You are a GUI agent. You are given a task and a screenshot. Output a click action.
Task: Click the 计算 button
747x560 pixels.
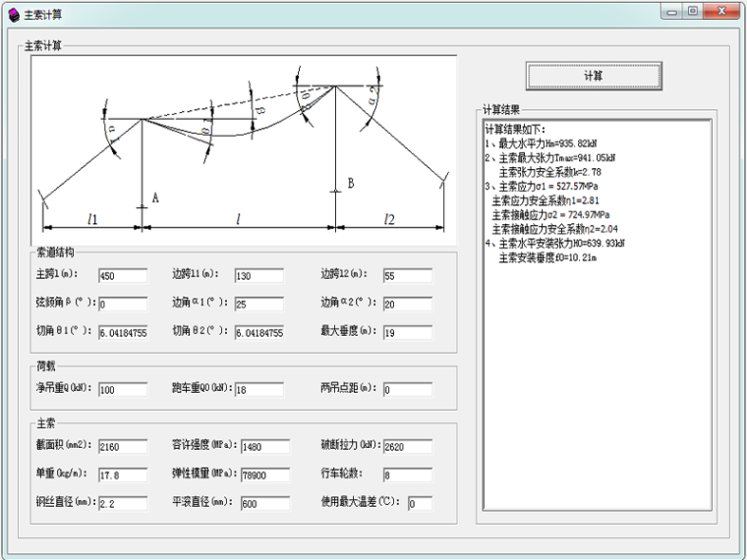click(x=593, y=76)
